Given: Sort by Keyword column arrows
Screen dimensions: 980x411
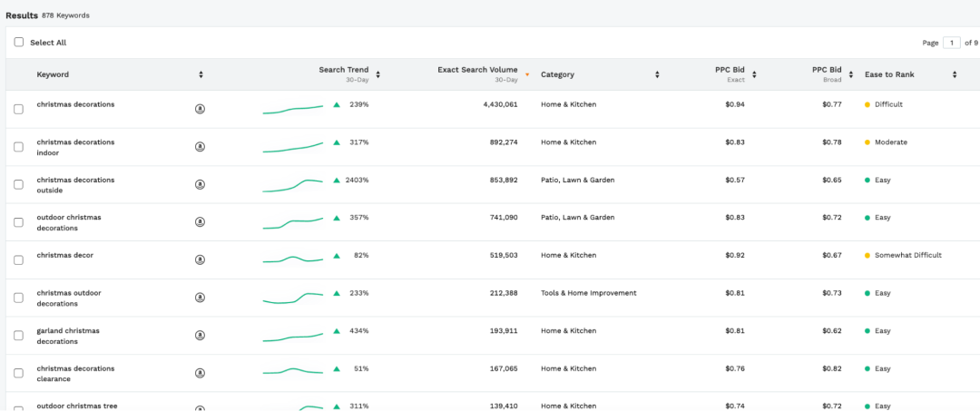Looking at the screenshot, I should point(201,74).
